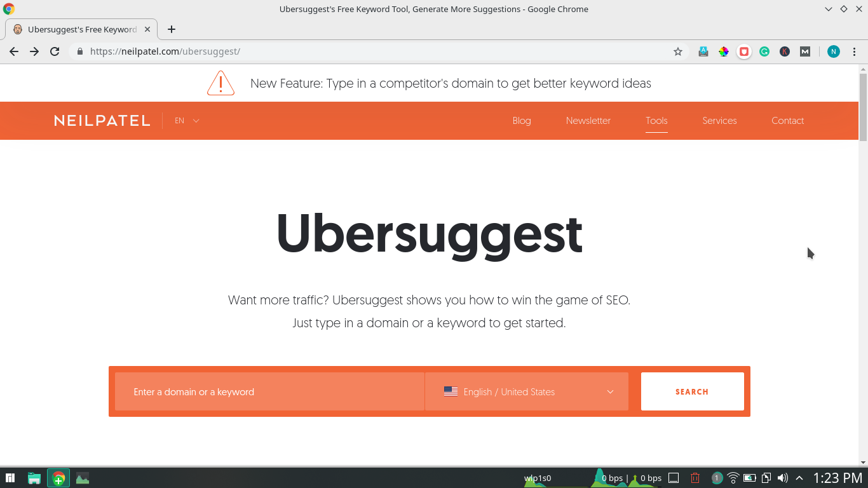Image resolution: width=868 pixels, height=488 pixels.
Task: Click the SEARCH button
Action: tap(692, 391)
